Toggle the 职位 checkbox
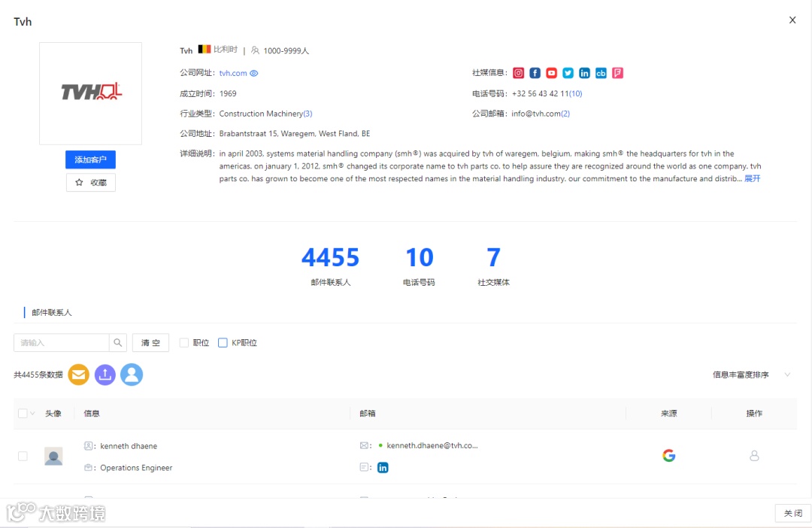This screenshot has width=812, height=528. click(x=184, y=342)
